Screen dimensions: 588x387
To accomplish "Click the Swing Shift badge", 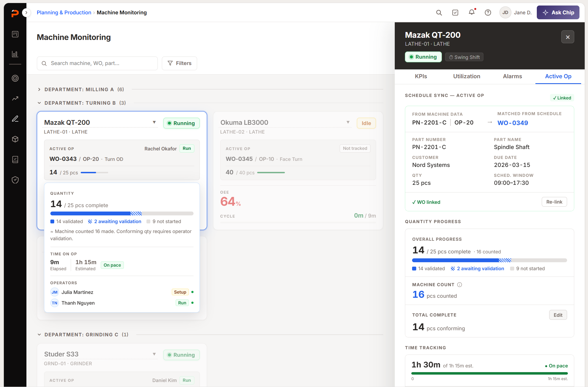I will pos(464,57).
